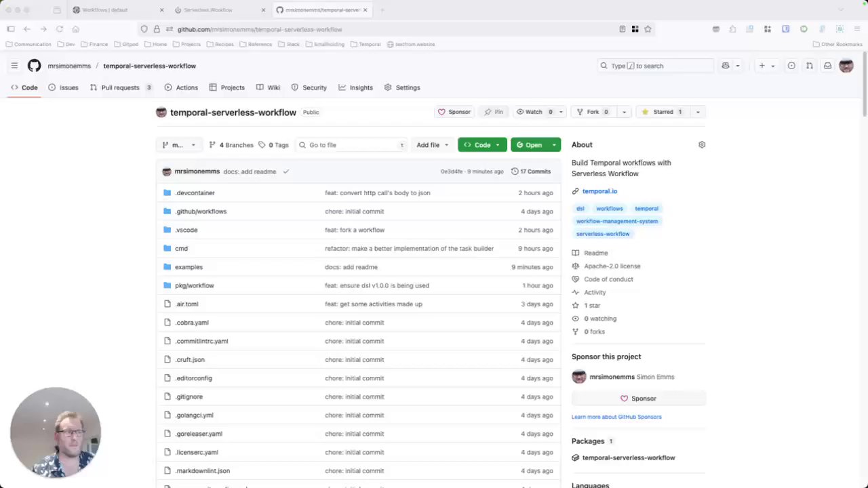Click the Fork button

(x=593, y=112)
